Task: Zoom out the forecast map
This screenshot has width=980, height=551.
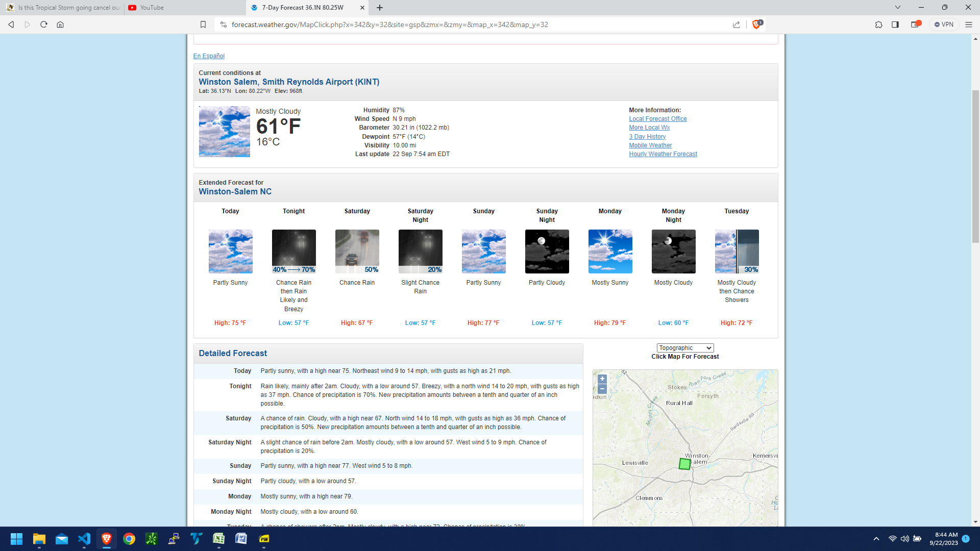Action: coord(602,389)
